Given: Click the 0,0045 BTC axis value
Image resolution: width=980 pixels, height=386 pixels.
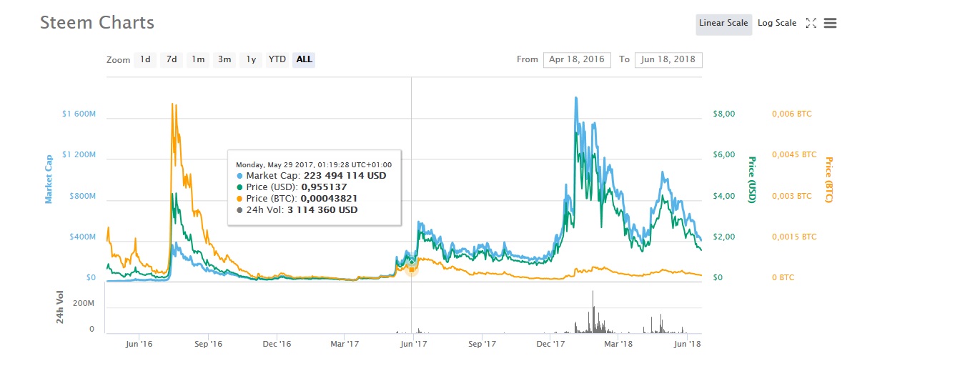Looking at the screenshot, I should click(794, 155).
